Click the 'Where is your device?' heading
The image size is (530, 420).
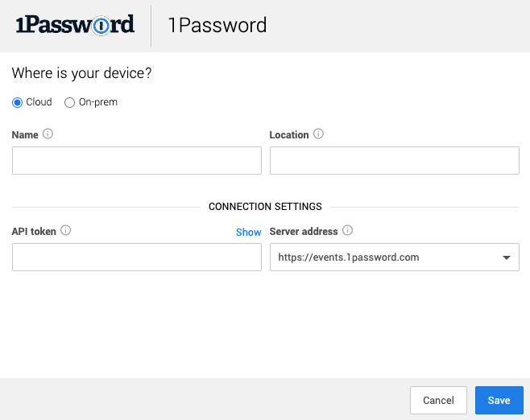(82, 73)
